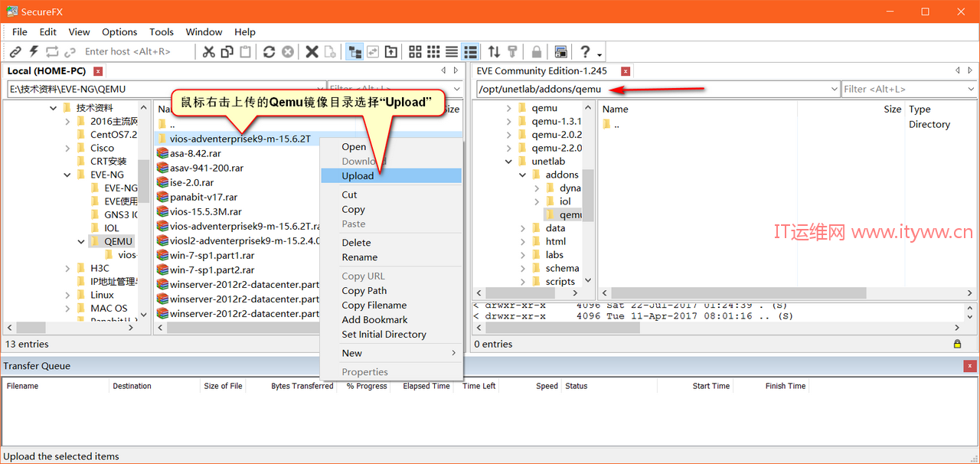This screenshot has width=980, height=464.
Task: Open the Tools menu
Action: point(162,32)
